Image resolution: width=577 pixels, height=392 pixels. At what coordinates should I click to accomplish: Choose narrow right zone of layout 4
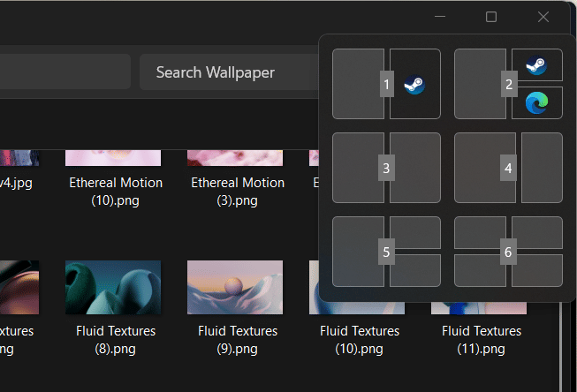(542, 168)
